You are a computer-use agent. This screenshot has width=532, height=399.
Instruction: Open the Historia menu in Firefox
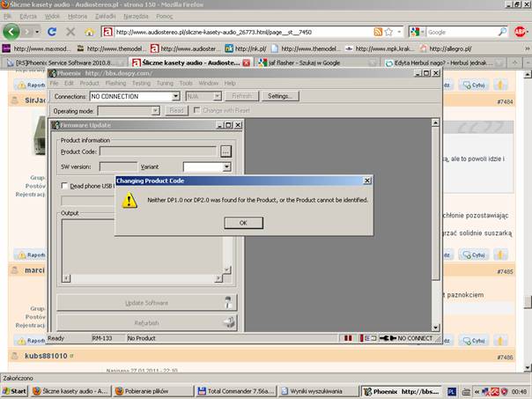click(78, 16)
